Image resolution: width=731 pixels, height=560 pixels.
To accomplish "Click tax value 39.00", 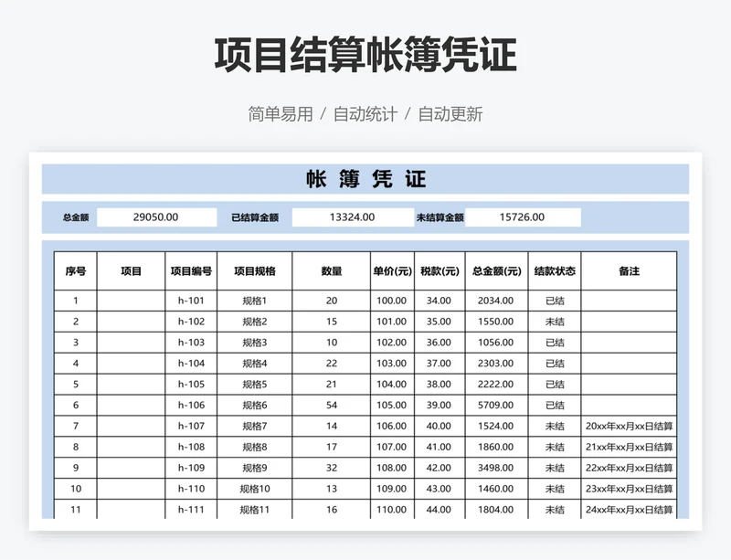I will click(x=440, y=406).
